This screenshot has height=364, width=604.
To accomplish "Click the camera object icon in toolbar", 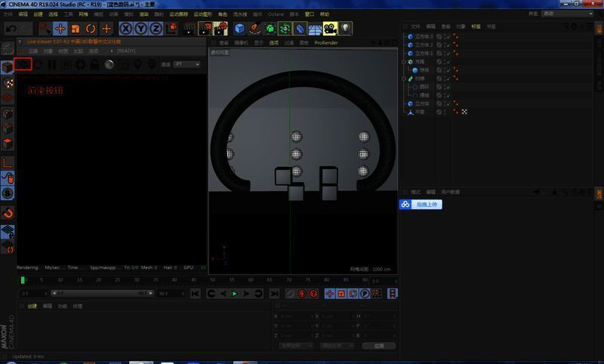I will coord(330,29).
